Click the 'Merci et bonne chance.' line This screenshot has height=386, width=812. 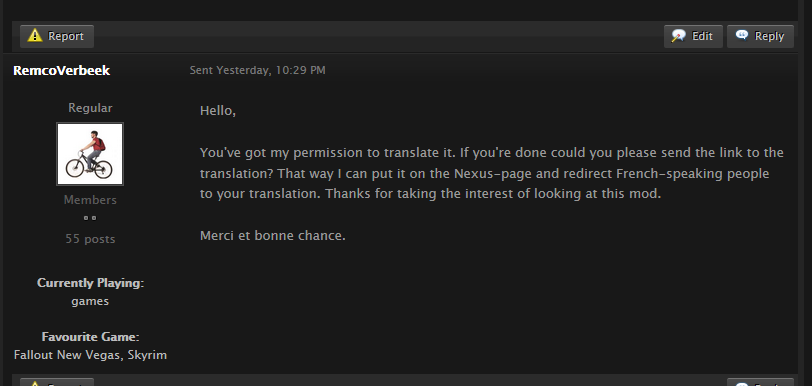click(x=272, y=236)
